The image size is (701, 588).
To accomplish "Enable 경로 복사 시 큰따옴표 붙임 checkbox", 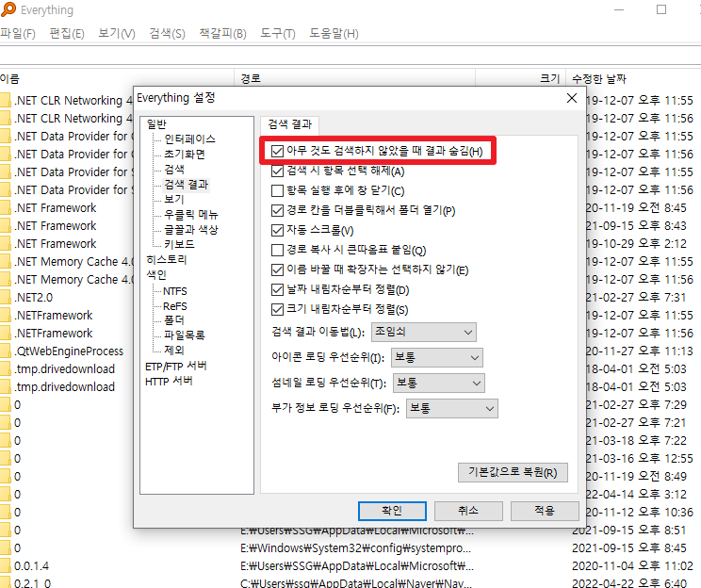I will coord(277,250).
